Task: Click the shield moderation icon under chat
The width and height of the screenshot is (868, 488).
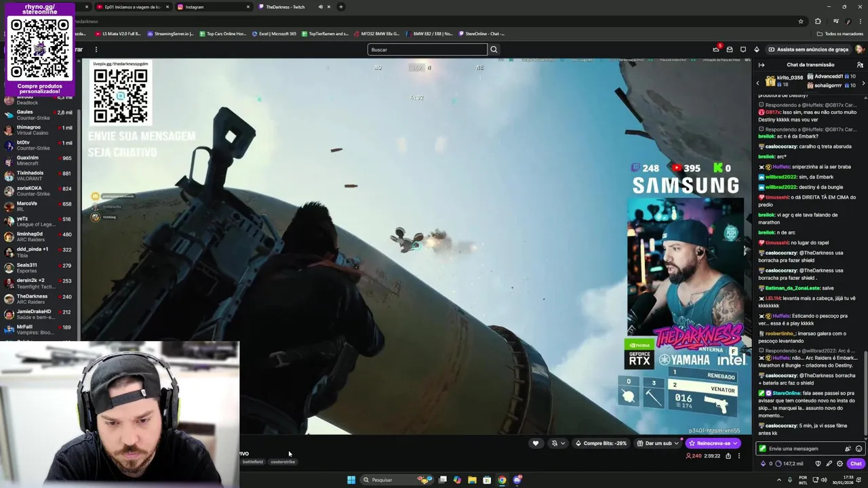Action: click(818, 464)
